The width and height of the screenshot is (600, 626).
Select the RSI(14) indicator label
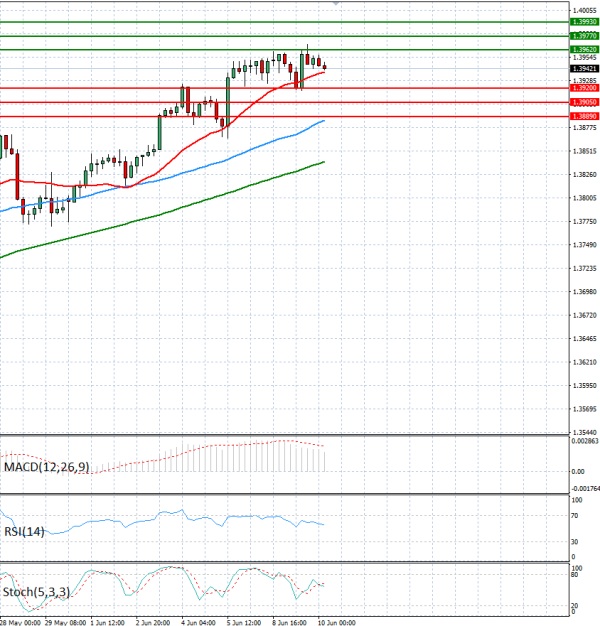[x=24, y=531]
